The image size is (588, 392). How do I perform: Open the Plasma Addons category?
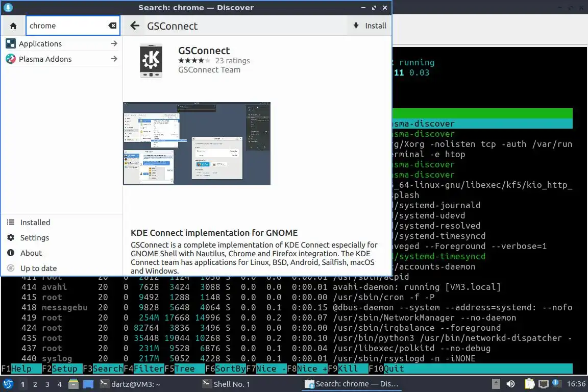click(x=61, y=59)
